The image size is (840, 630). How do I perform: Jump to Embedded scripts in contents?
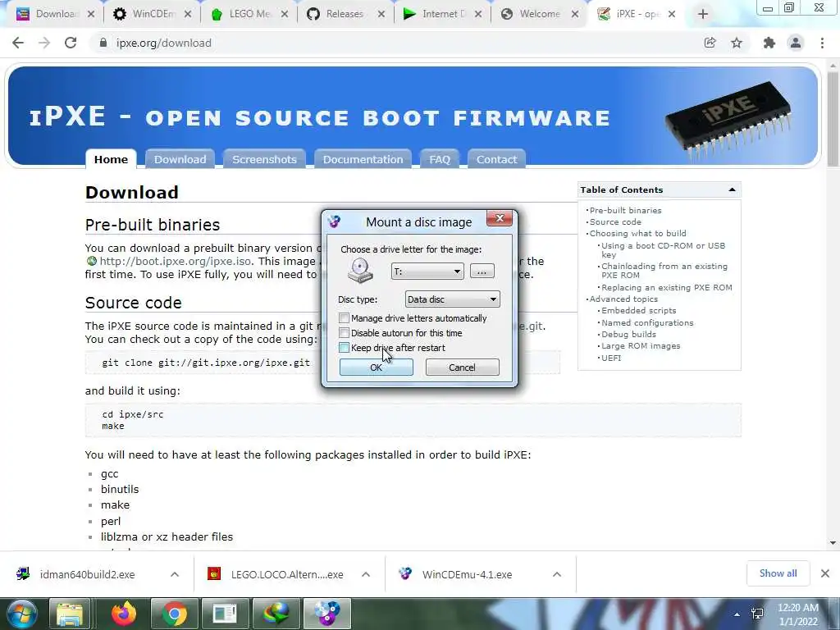(638, 311)
